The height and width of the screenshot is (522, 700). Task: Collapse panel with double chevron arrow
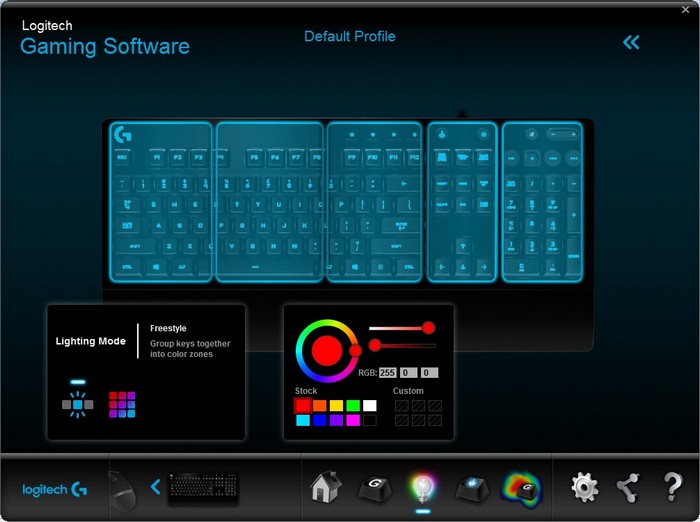(631, 42)
